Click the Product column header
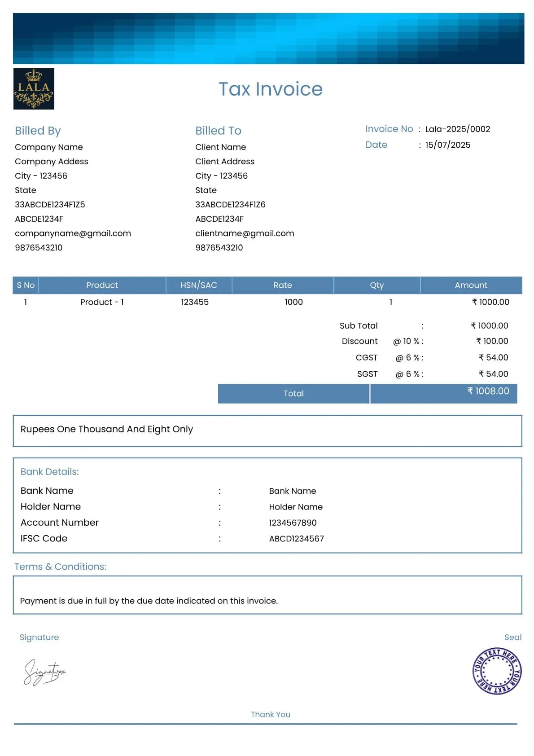The width and height of the screenshot is (534, 756). click(102, 285)
